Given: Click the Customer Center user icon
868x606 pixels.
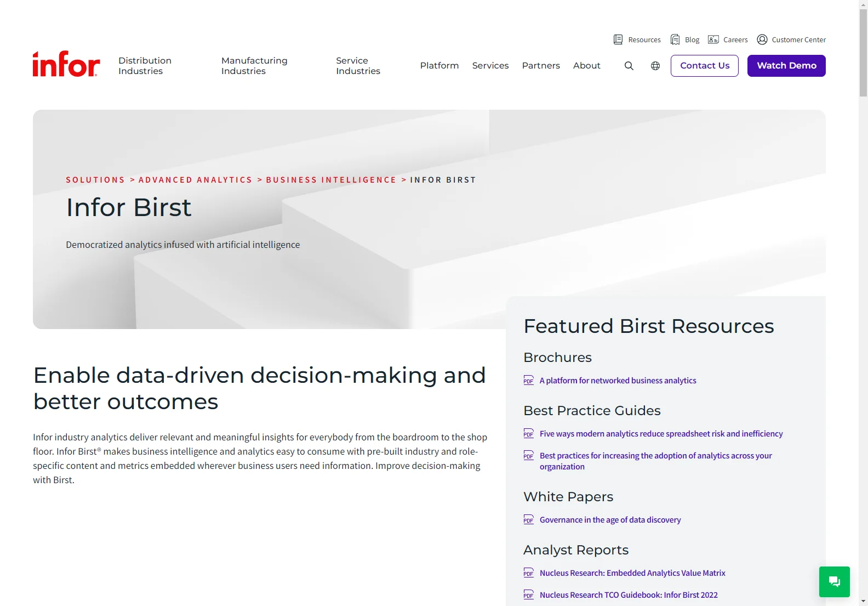Looking at the screenshot, I should click(762, 39).
